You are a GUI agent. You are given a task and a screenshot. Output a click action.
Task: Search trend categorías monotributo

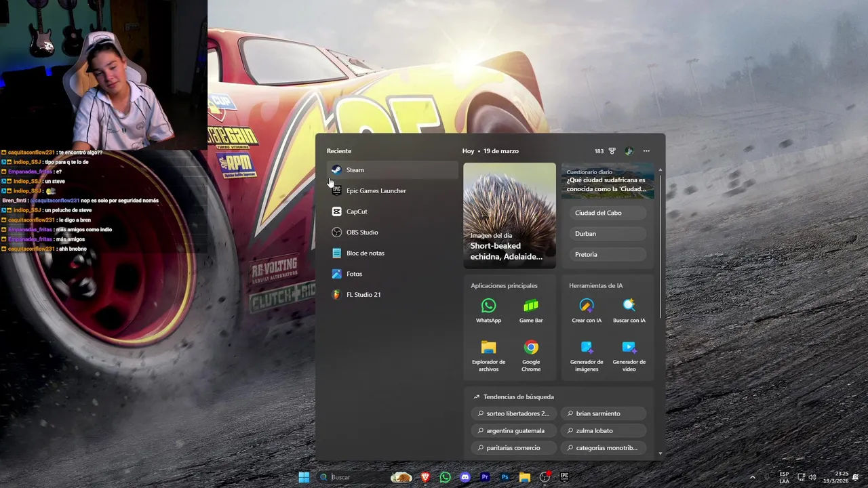click(604, 448)
